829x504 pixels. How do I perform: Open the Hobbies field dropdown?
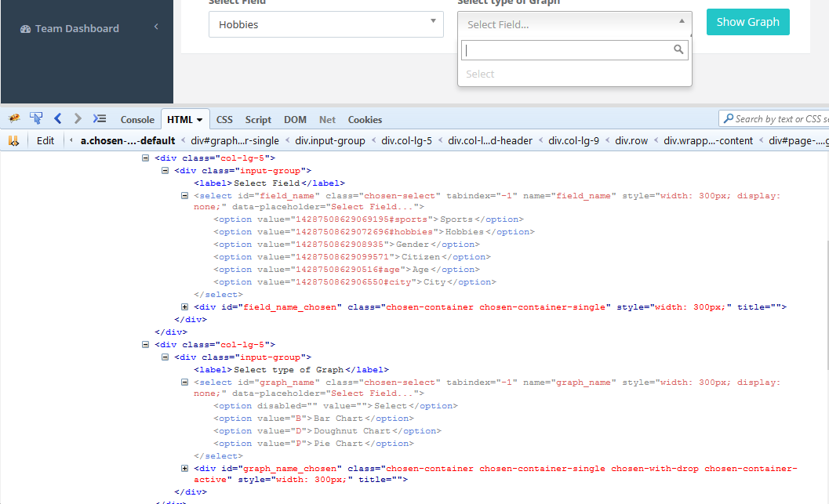[x=325, y=24]
